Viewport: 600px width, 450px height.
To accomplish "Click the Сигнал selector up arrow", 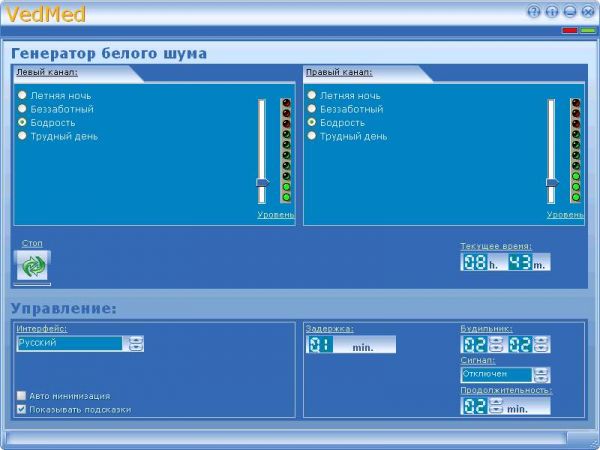I will click(x=541, y=371).
